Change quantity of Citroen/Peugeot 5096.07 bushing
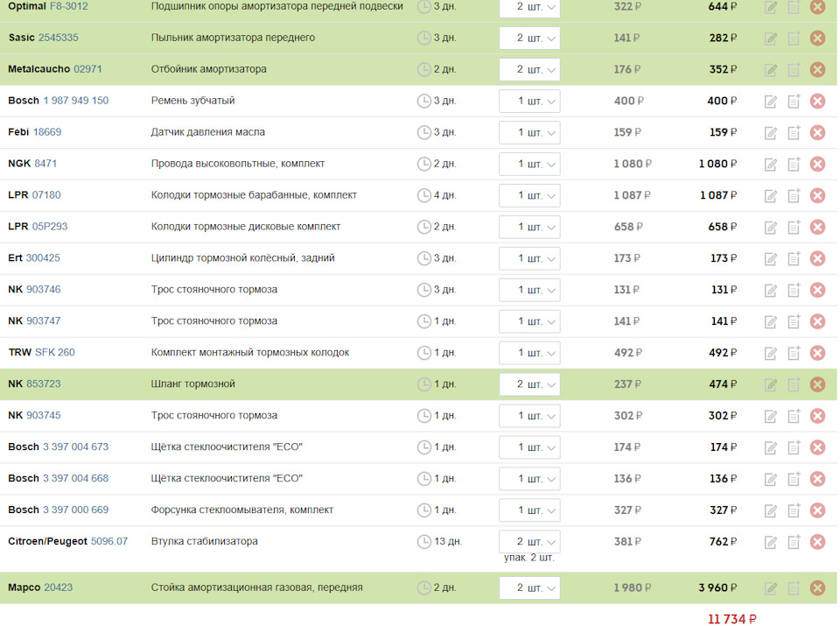Viewport: 840px width, 626px height. pyautogui.click(x=529, y=541)
